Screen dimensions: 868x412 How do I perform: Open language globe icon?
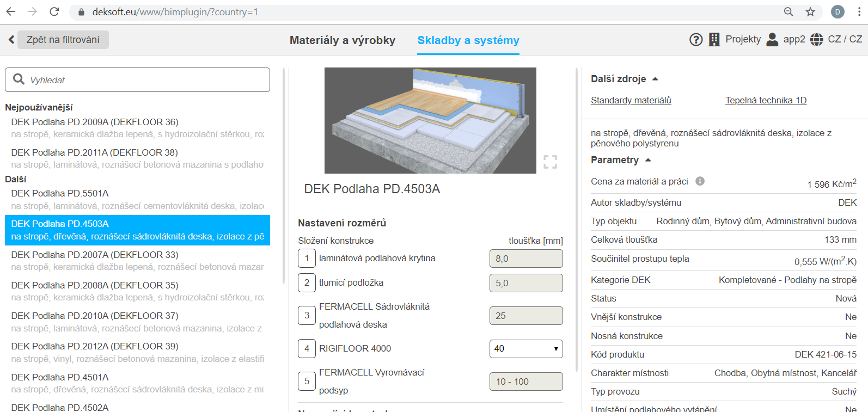(x=816, y=40)
